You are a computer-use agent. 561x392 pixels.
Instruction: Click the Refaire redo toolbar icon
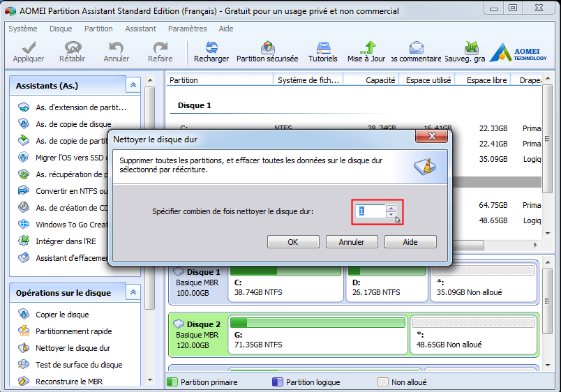coord(160,52)
